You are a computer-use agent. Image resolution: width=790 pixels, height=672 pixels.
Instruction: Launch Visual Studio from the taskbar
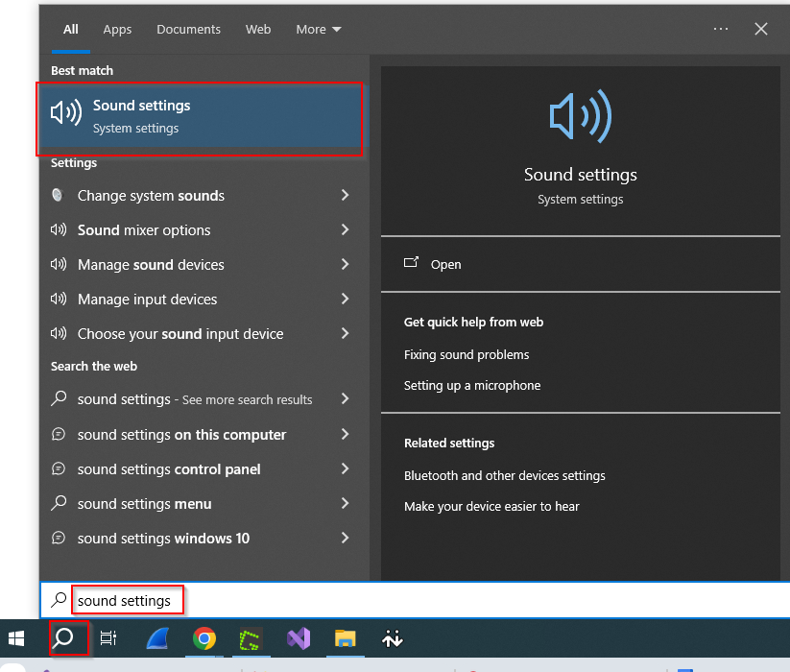click(299, 638)
